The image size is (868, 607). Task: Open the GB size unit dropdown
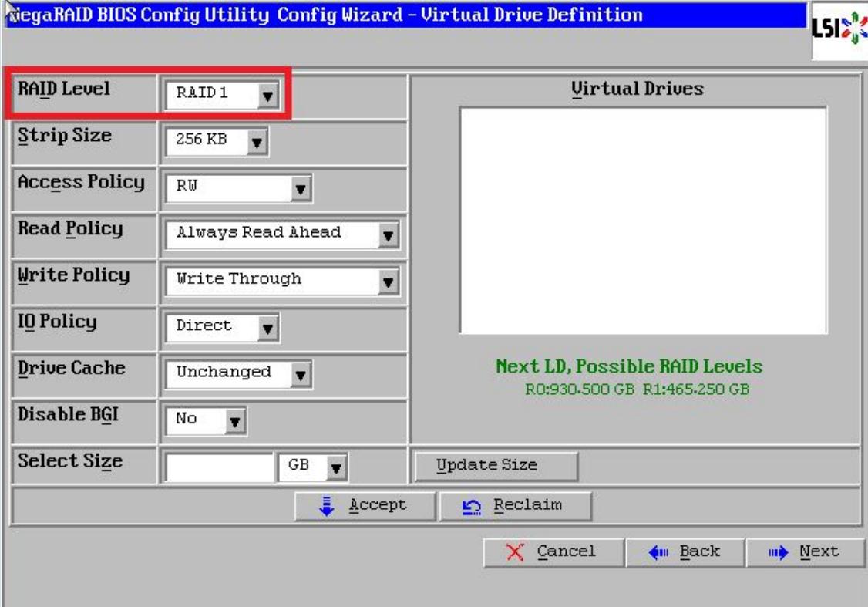pos(312,467)
